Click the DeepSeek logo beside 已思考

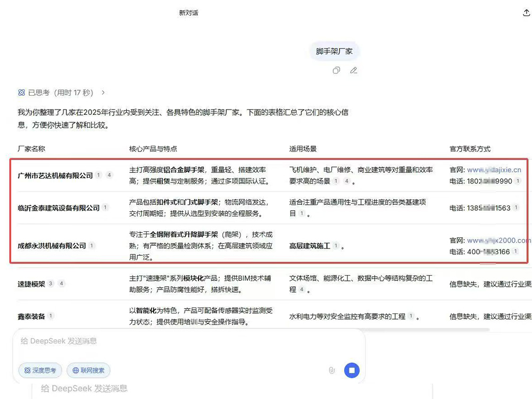(x=21, y=93)
